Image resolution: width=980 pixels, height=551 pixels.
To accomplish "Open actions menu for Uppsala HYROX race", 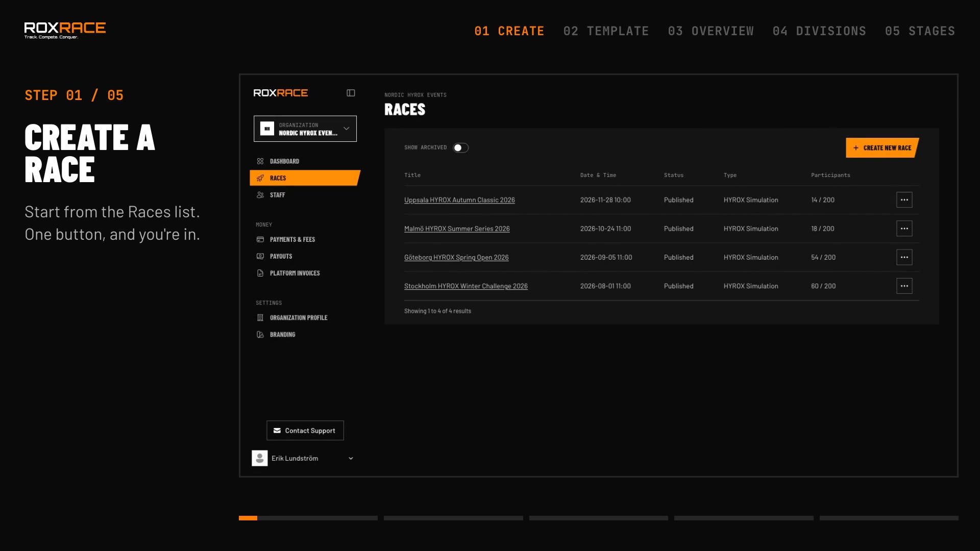I will pyautogui.click(x=904, y=200).
